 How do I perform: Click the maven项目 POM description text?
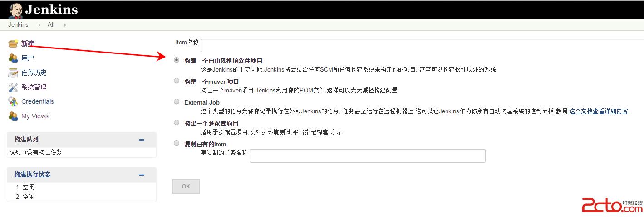coord(300,90)
